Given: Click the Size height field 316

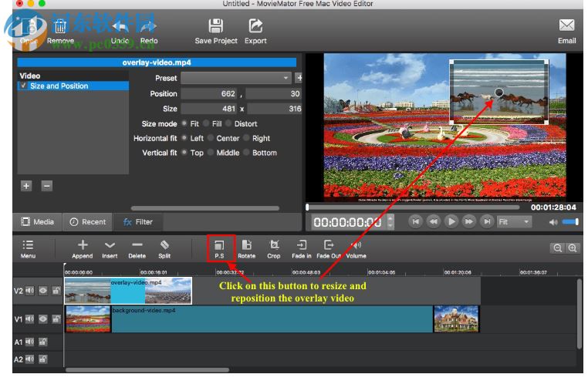Looking at the screenshot, I should (x=275, y=109).
